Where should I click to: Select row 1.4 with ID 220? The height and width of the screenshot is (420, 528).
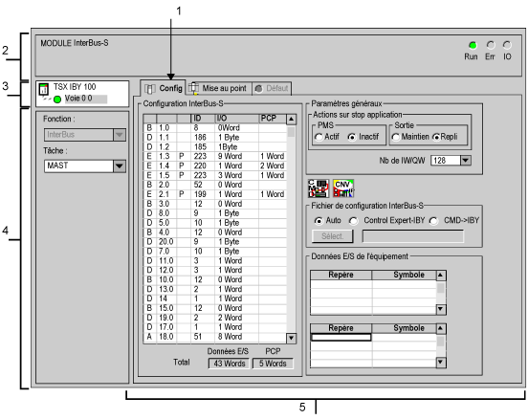[x=215, y=166]
